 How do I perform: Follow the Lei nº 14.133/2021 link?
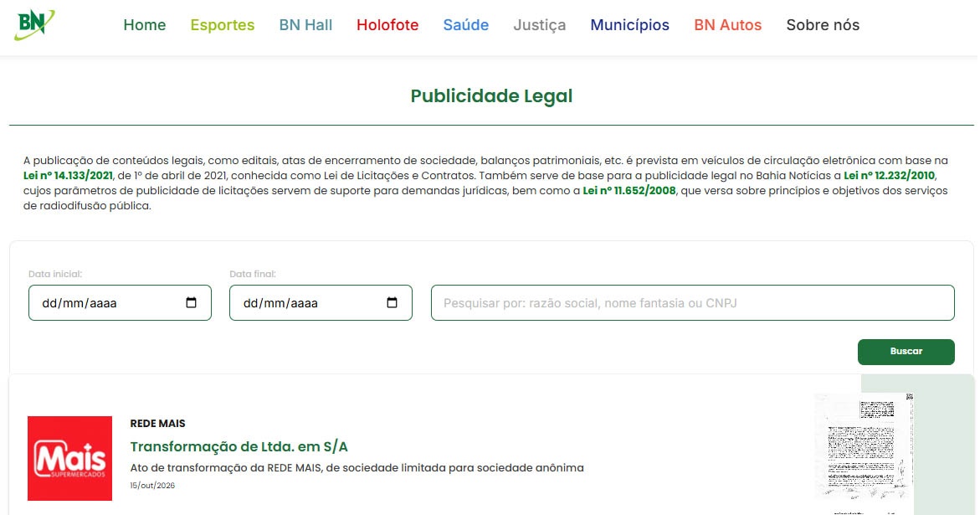coord(68,176)
